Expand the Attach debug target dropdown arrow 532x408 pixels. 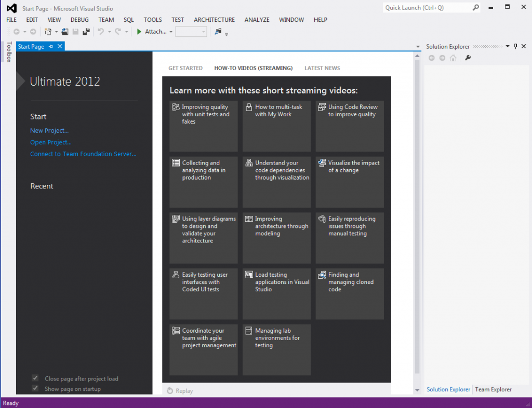(x=171, y=32)
